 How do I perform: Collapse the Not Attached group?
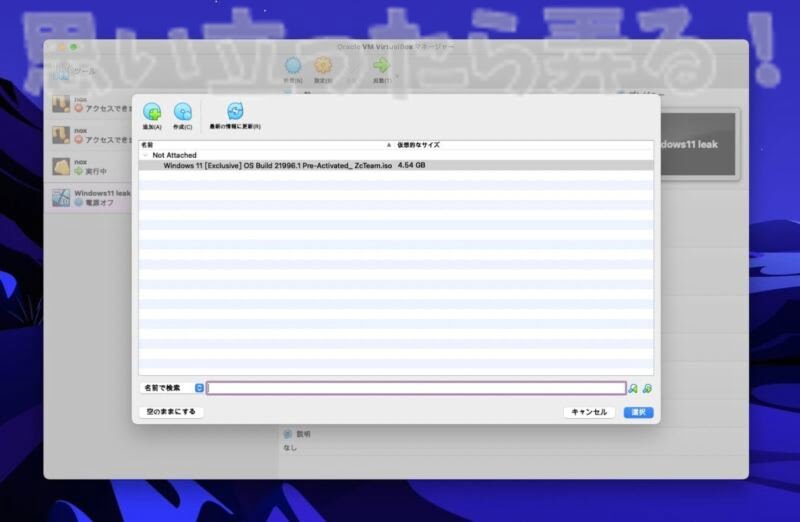click(x=145, y=155)
